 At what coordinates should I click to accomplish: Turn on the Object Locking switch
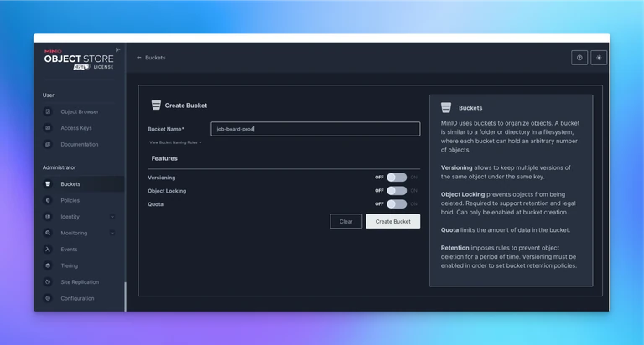[x=397, y=191]
